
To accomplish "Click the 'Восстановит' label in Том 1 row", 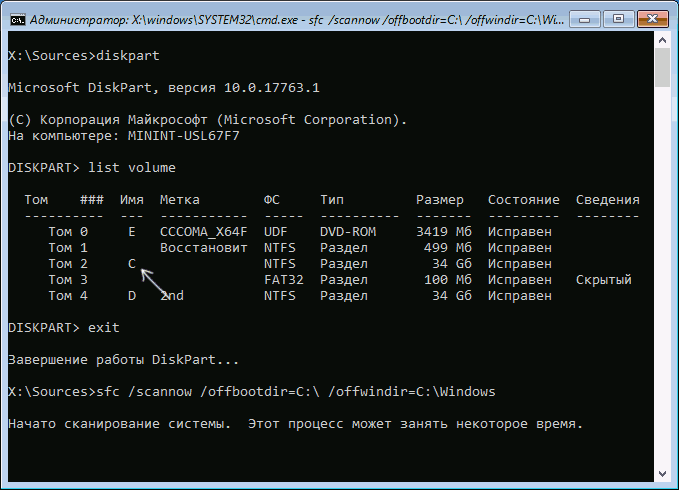I will pyautogui.click(x=204, y=248).
